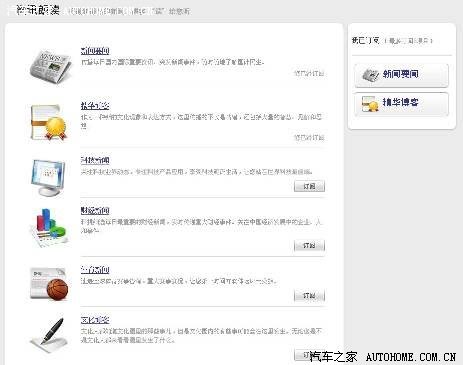This screenshot has width=463, height=365.
Task: Click the description text under the sports news title
Action: [x=179, y=281]
